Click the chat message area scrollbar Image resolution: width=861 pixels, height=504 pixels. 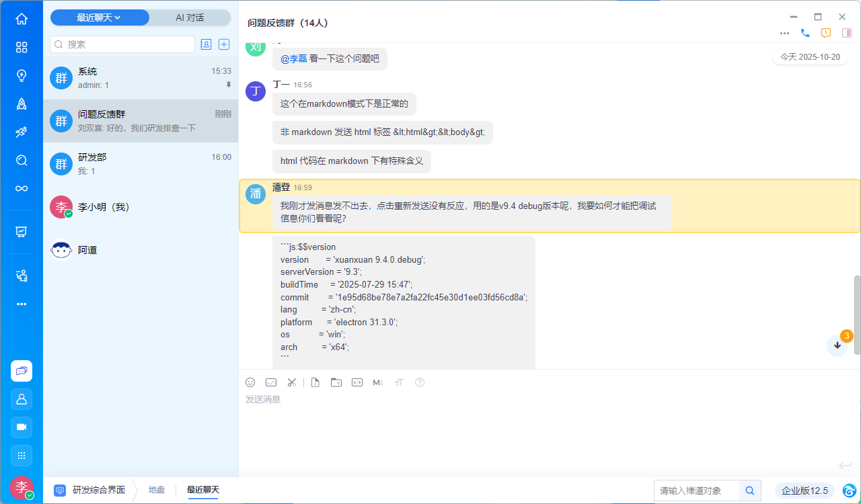(x=857, y=314)
